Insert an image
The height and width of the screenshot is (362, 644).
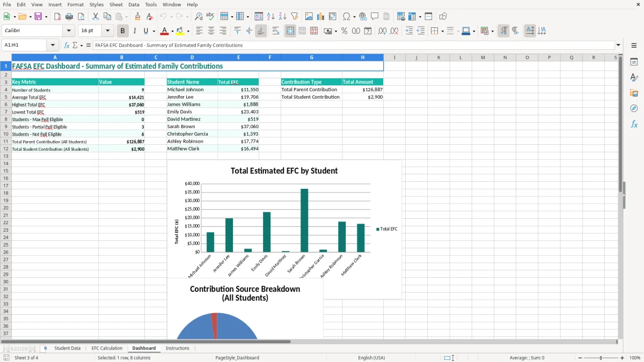pos(310,17)
